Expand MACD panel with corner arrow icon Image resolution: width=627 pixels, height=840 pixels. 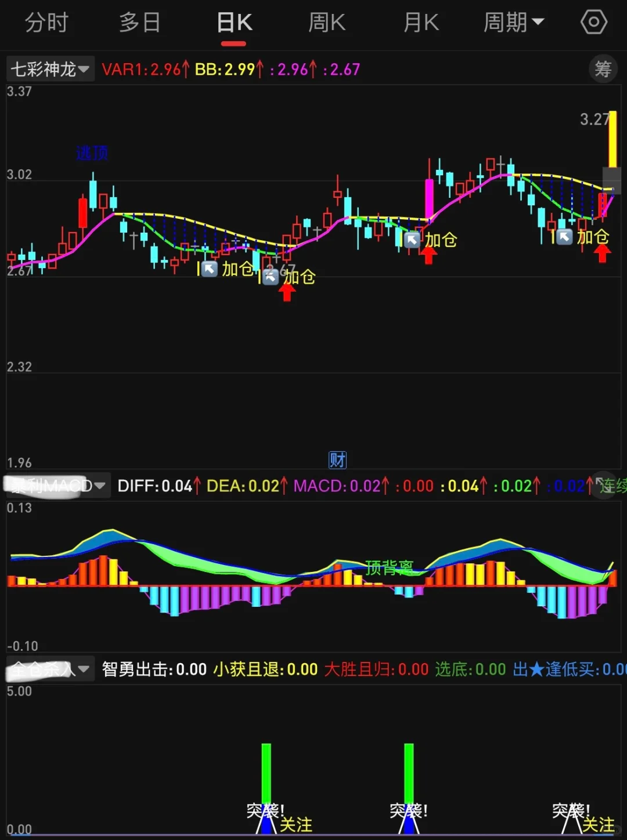[603, 486]
